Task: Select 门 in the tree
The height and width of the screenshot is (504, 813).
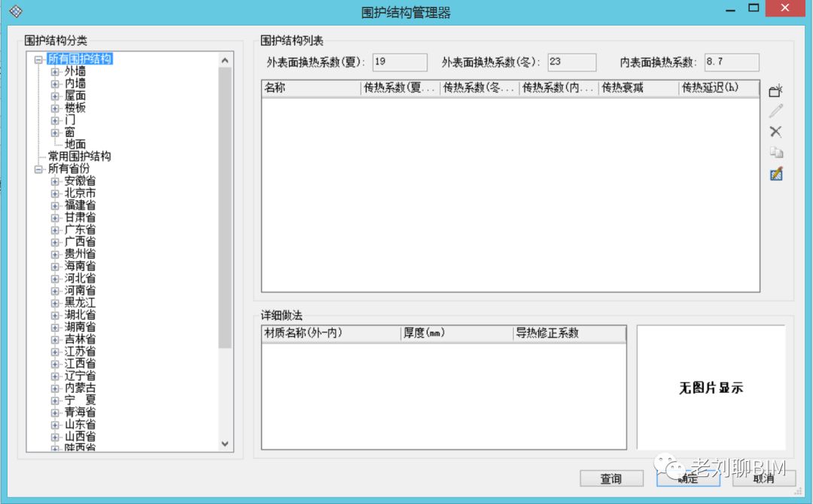Action: tap(70, 120)
